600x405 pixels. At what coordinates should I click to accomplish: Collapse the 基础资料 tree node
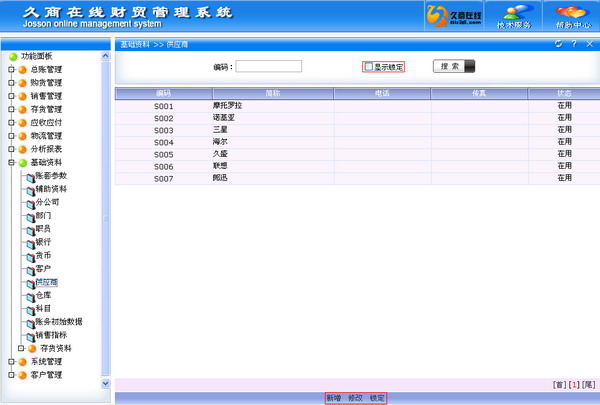point(11,163)
